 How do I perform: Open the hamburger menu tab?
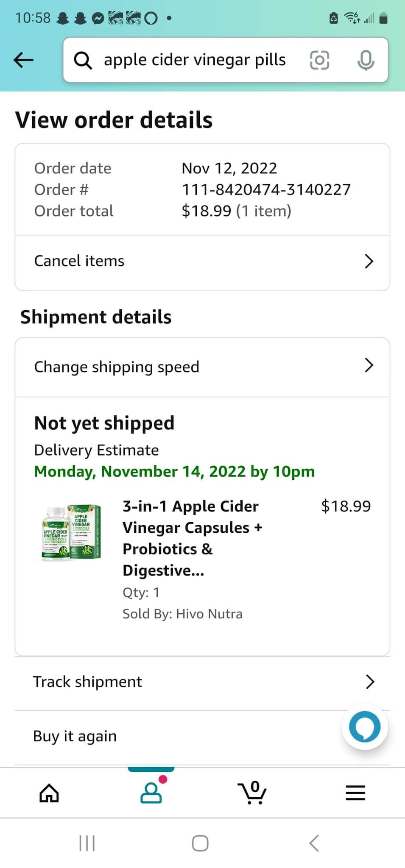pos(355,793)
